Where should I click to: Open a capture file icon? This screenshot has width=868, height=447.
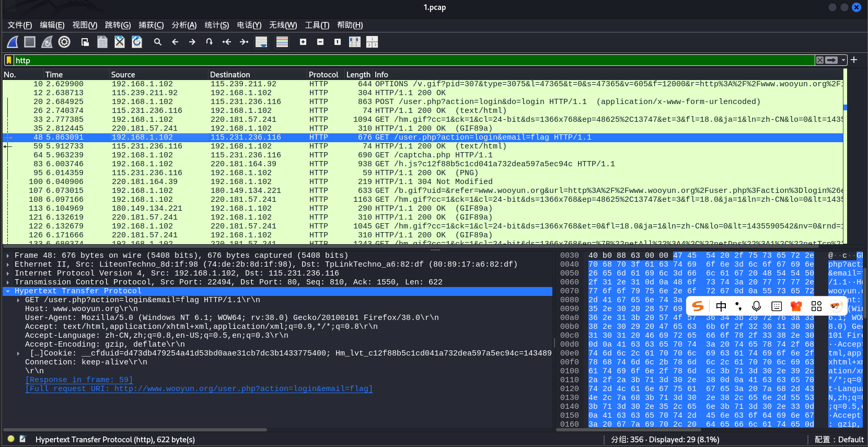(85, 42)
